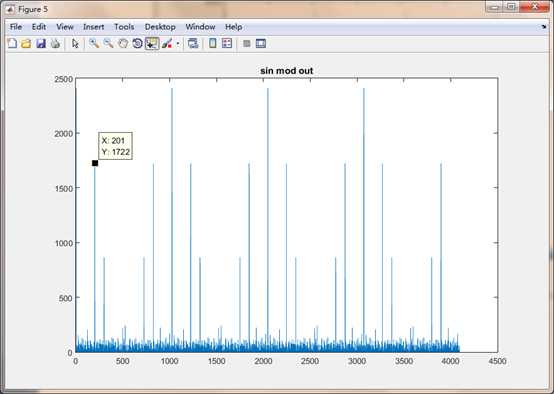Click the New Figure toolbar icon
The width and height of the screenshot is (554, 394).
[x=12, y=43]
